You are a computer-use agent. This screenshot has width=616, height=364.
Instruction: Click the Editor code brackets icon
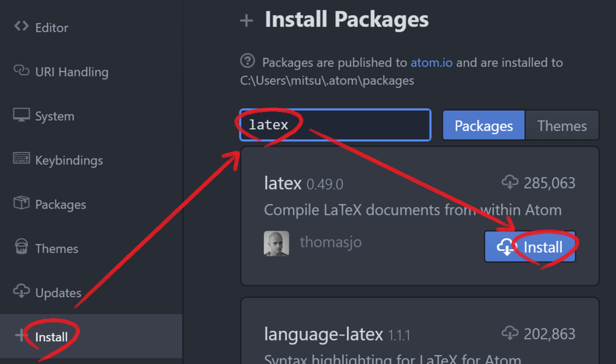tap(21, 26)
